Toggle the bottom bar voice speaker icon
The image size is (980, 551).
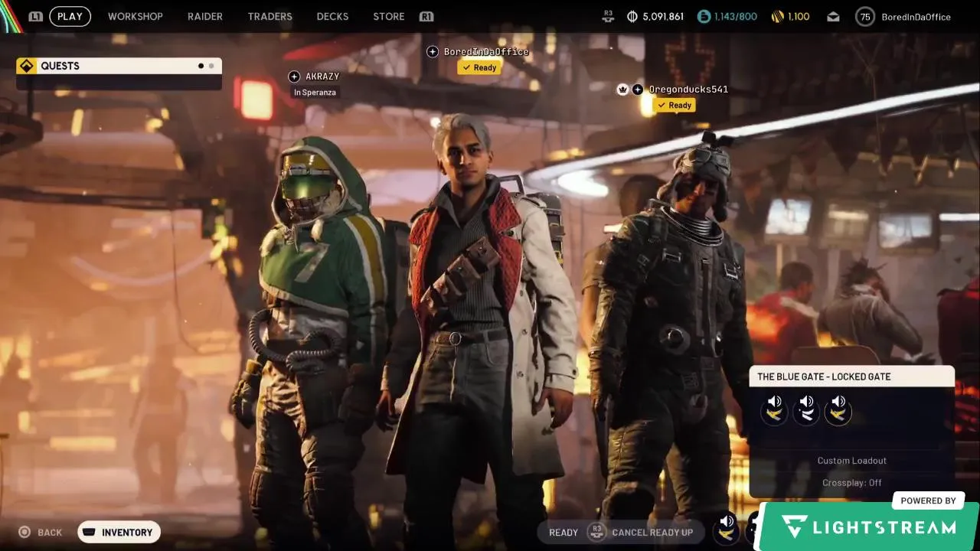[x=727, y=528]
